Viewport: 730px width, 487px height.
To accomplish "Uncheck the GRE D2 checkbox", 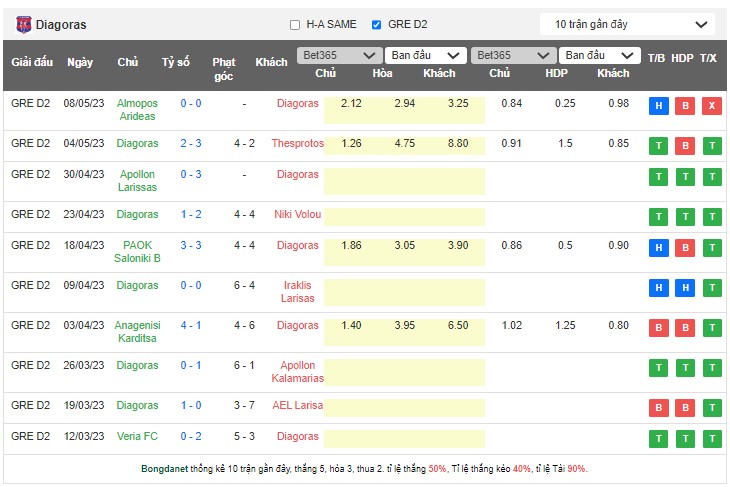I will (x=376, y=25).
